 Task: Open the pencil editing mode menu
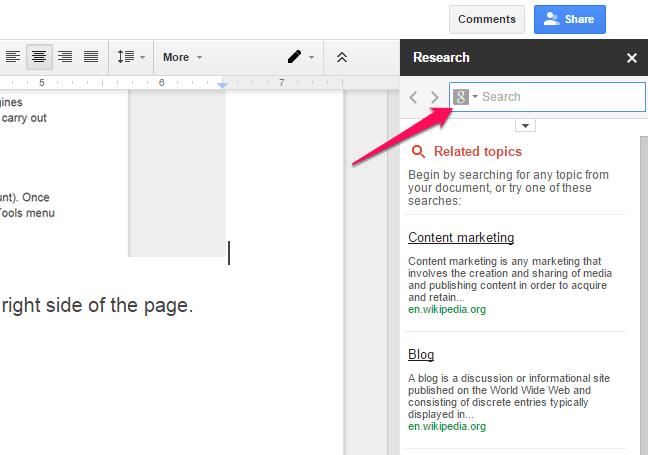tap(300, 57)
